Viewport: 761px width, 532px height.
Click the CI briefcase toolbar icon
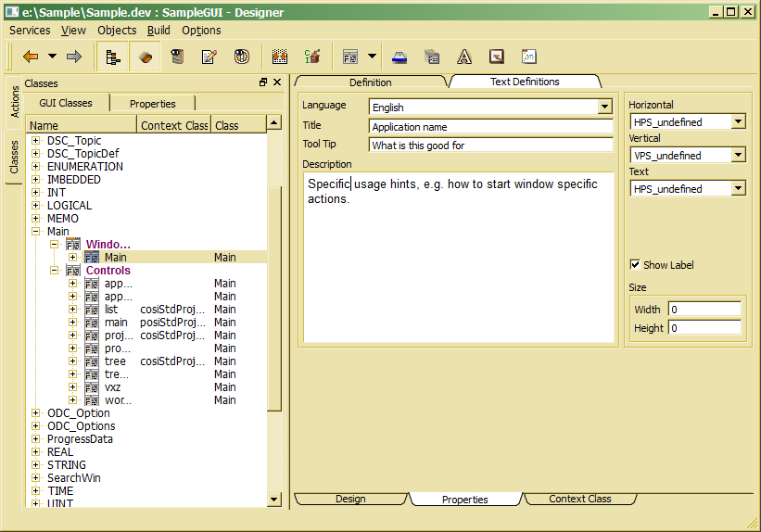312,57
